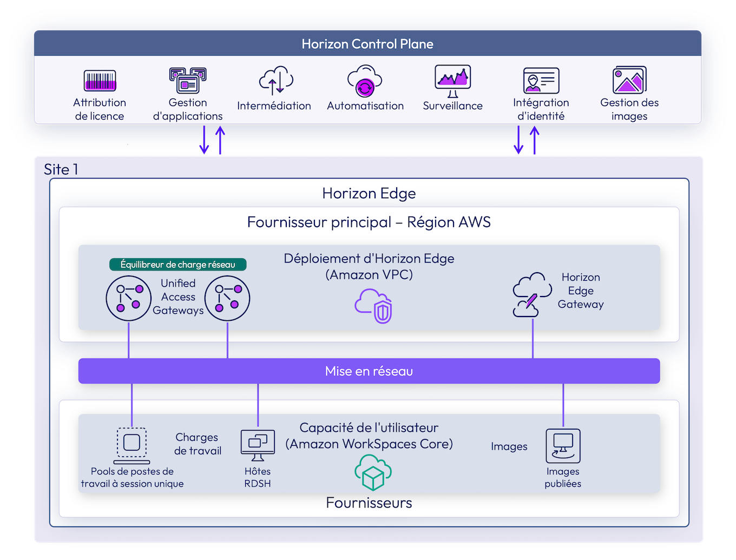Viewport: 736px width, 560px height.
Task: Select the Gestion d'applications label
Action: point(188,109)
